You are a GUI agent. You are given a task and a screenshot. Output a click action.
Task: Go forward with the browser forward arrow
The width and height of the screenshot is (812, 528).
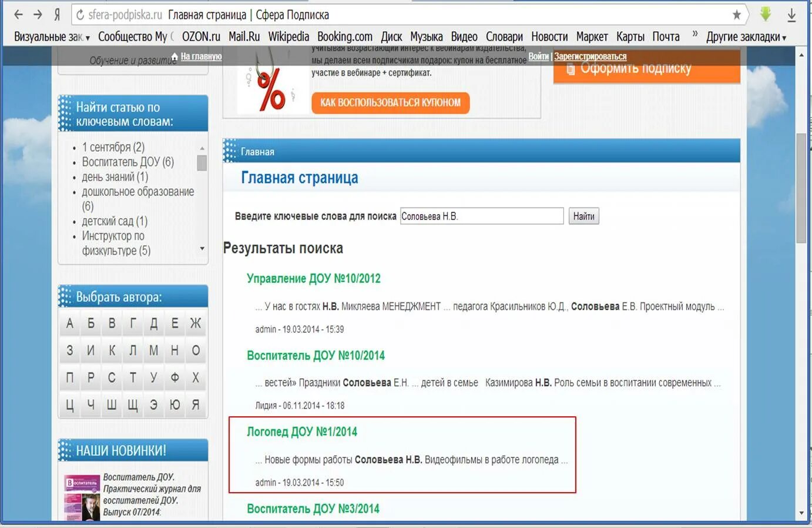pos(38,15)
